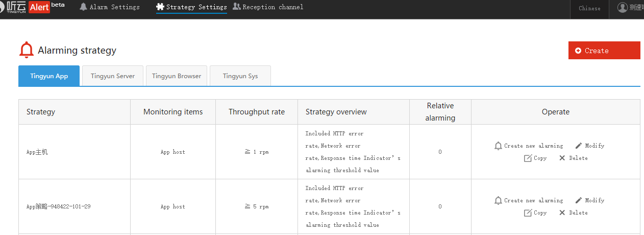This screenshot has width=644, height=235.
Task: Click the bell icon beside Alarm Settings
Action: point(83,7)
